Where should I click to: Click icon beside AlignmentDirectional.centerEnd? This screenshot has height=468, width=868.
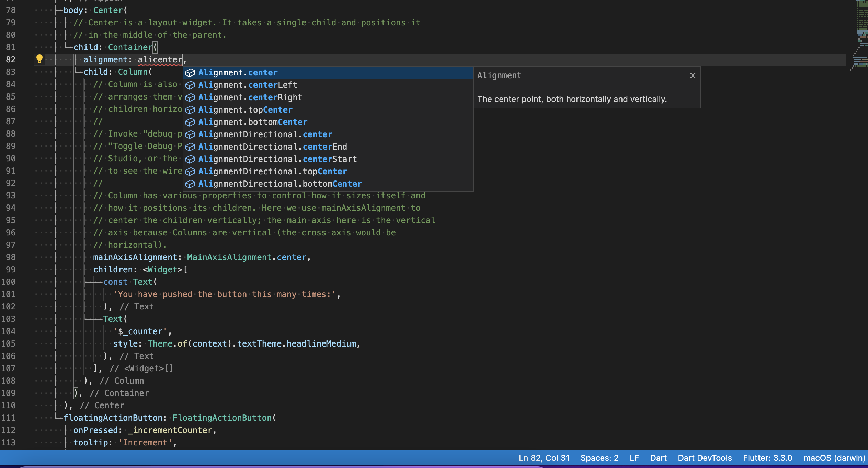coord(190,147)
